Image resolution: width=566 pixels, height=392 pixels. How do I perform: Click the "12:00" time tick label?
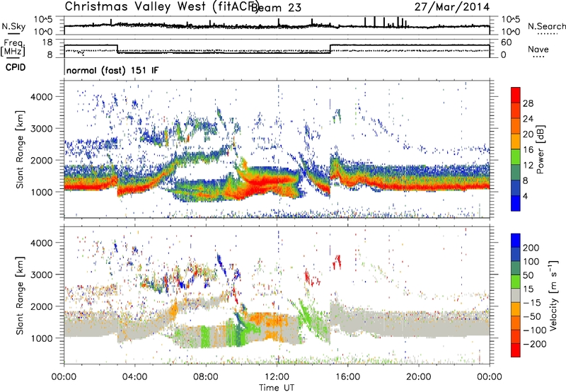277,377
